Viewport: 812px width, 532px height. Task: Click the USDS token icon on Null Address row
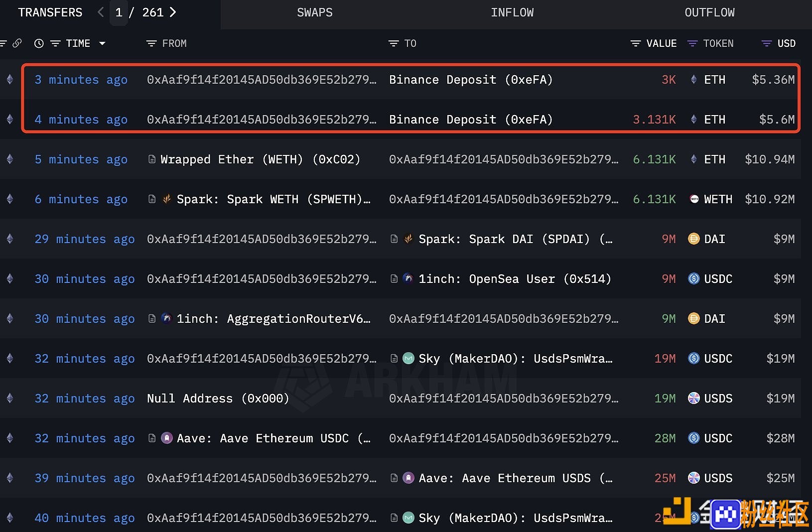694,398
